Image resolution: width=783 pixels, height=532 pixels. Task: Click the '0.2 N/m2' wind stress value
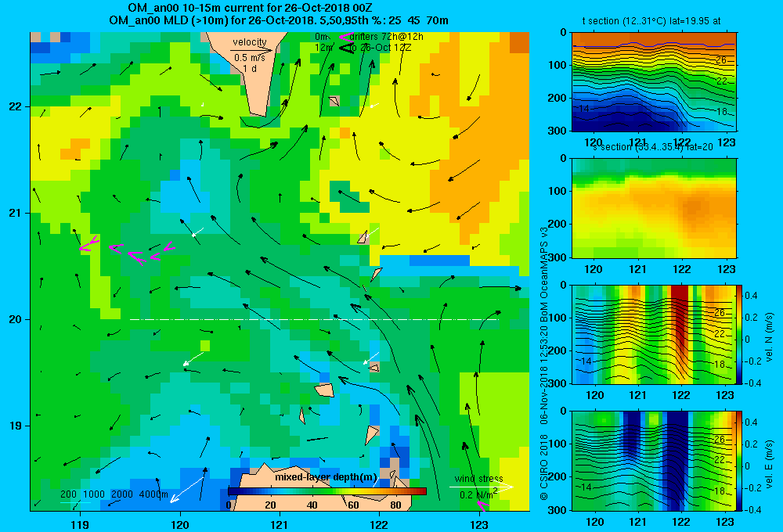[x=478, y=494]
